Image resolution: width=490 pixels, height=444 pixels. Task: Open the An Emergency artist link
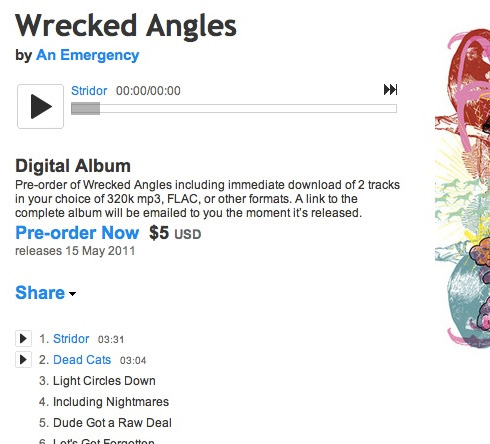point(88,55)
